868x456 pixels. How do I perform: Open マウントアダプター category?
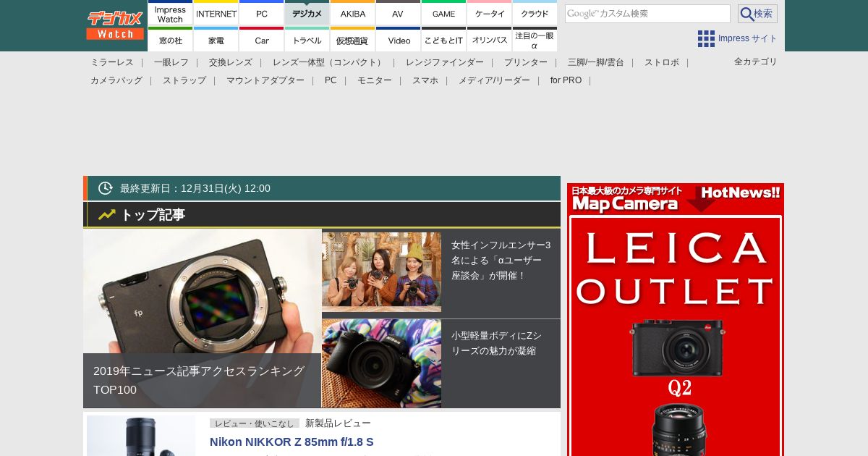click(265, 80)
